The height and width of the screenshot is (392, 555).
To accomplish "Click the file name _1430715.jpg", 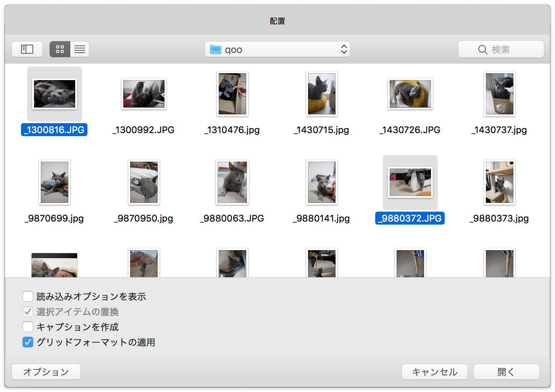I will point(321,130).
